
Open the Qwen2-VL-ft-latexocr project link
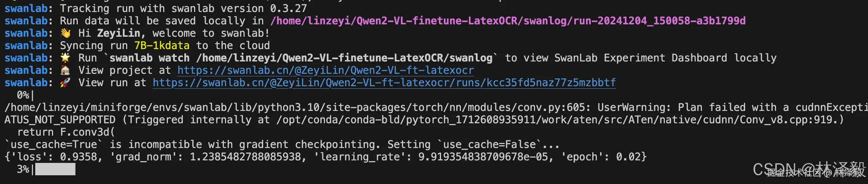[x=326, y=70]
